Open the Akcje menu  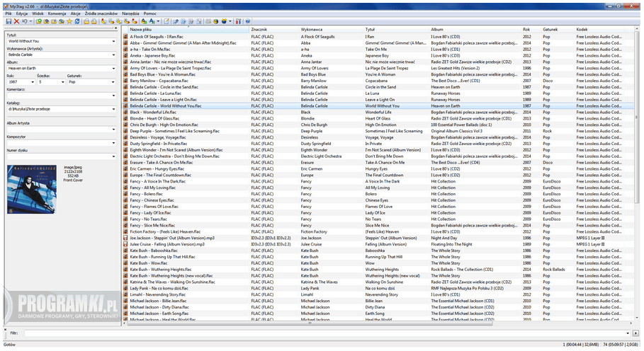[x=76, y=13]
